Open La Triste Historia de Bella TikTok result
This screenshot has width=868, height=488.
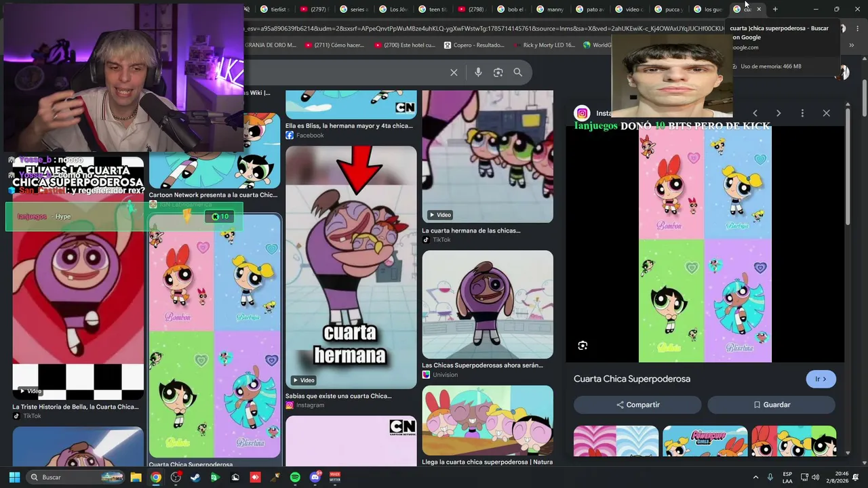point(75,407)
